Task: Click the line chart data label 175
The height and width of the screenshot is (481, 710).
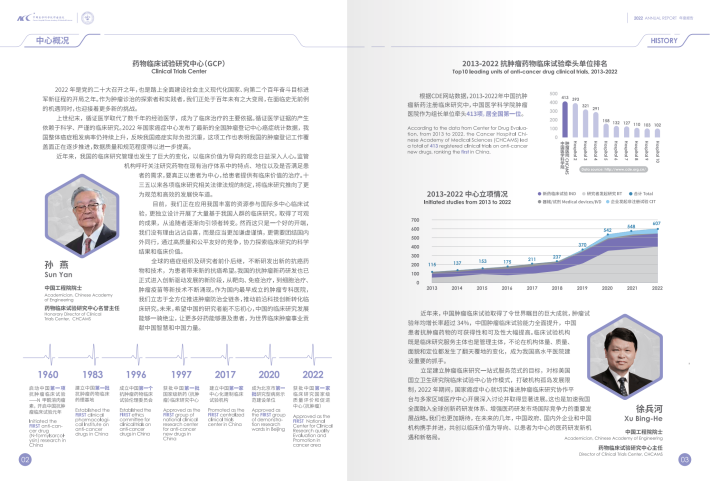Action: [507, 262]
